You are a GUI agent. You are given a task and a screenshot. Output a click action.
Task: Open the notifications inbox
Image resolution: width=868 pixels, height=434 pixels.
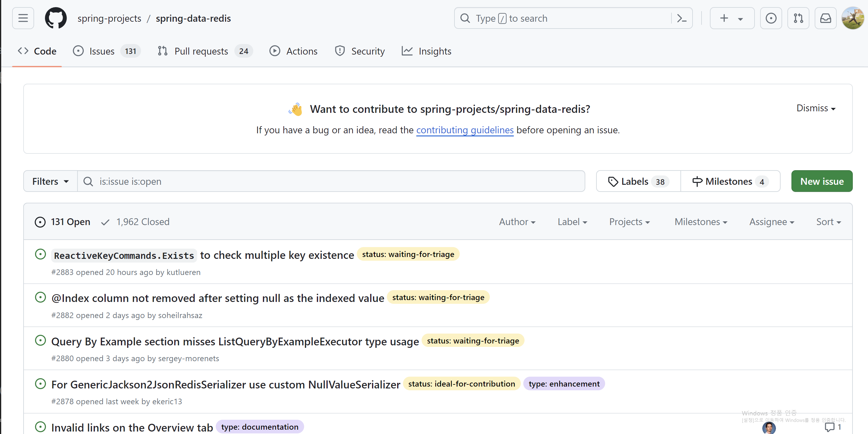pyautogui.click(x=825, y=18)
